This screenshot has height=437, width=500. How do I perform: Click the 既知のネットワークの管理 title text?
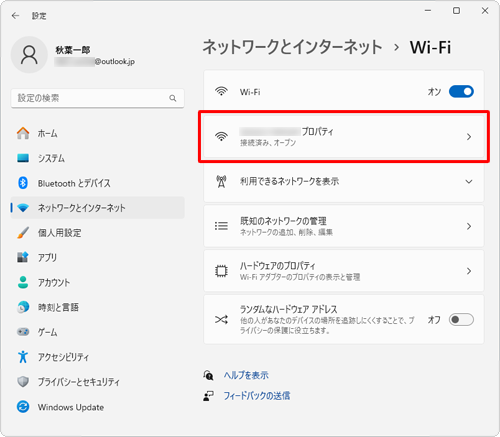pyautogui.click(x=283, y=221)
